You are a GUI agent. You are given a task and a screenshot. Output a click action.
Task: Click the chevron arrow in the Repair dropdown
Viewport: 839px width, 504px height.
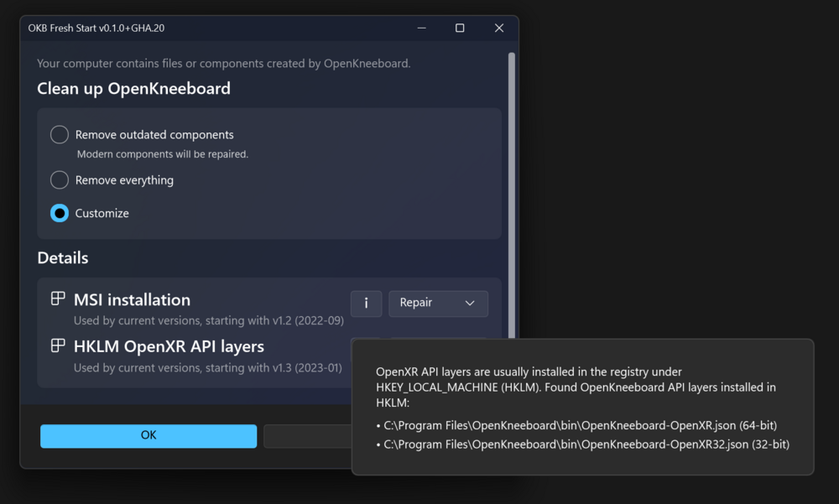tap(470, 304)
